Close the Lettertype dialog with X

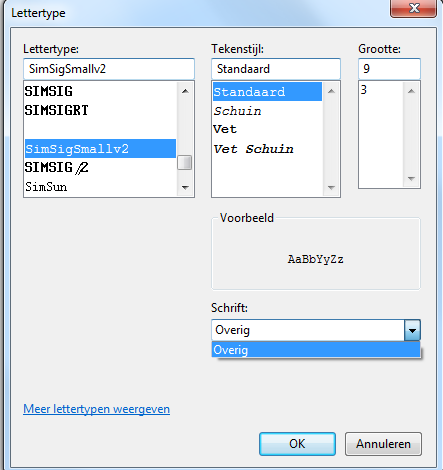point(414,8)
